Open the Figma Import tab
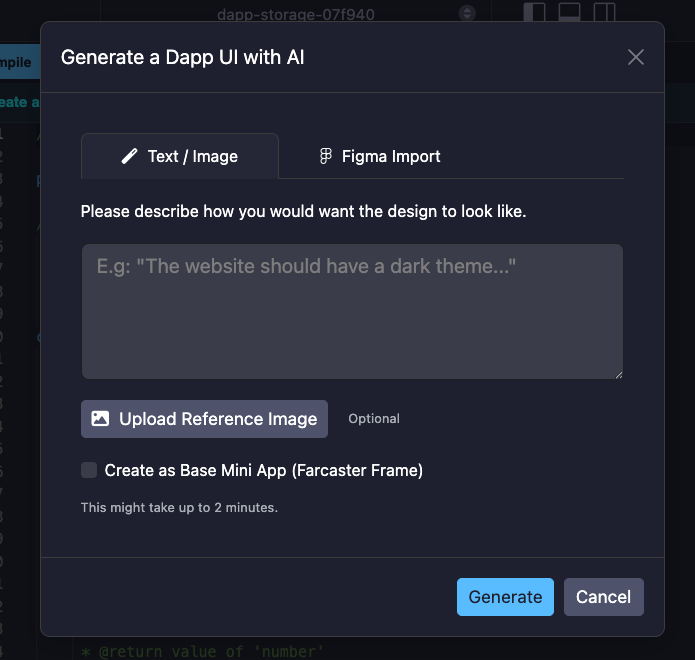 click(x=380, y=156)
